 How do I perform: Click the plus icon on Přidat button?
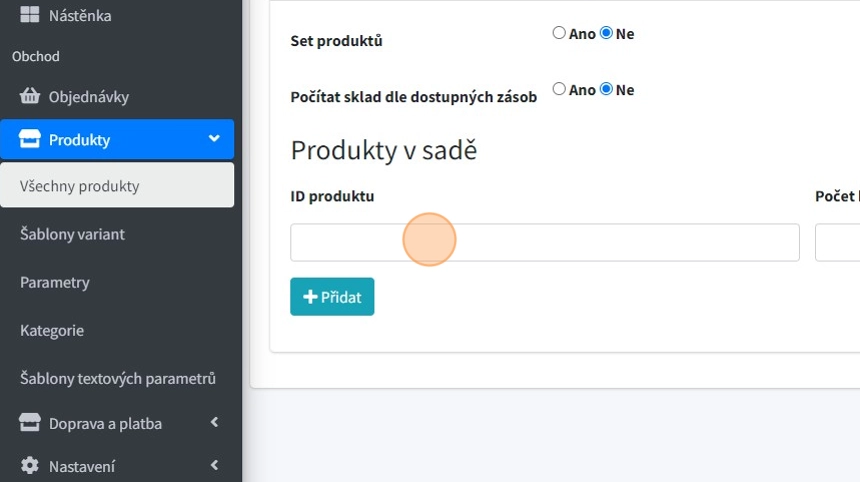(310, 297)
